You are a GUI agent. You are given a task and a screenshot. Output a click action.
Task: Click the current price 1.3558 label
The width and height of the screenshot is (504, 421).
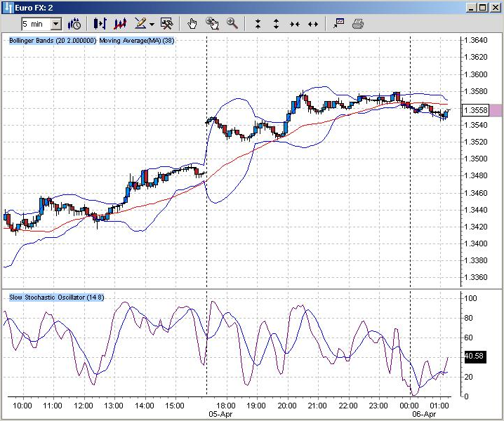(476, 110)
